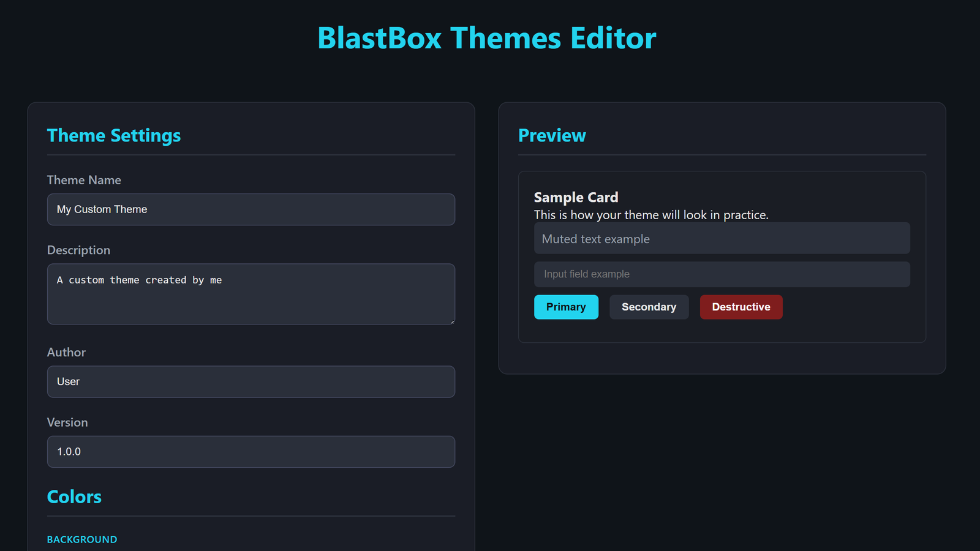Click the Theme Name input field
Viewport: 980px width, 551px height.
(251, 209)
